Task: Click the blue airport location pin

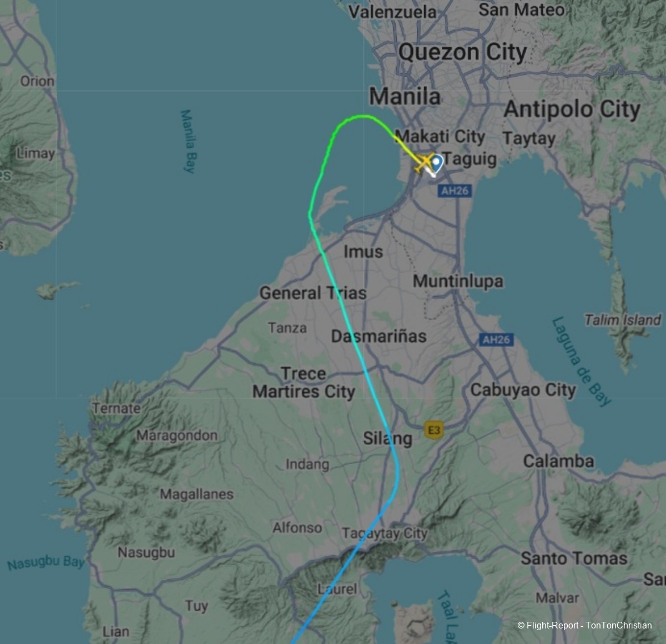Action: pos(437,164)
